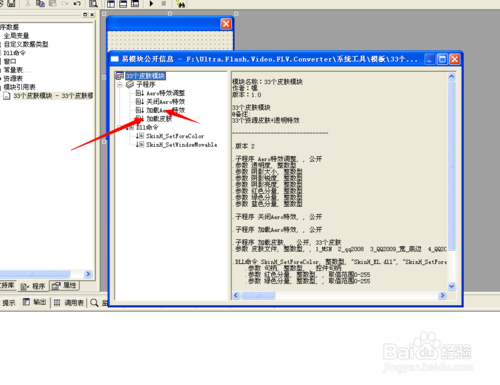Select 加载皮肤 subroutine in tree
The width and height of the screenshot is (500, 385).
159,119
